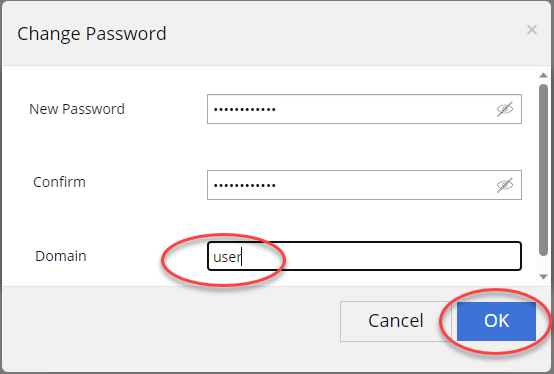
Task: Focus the New Password input field
Action: tap(364, 109)
